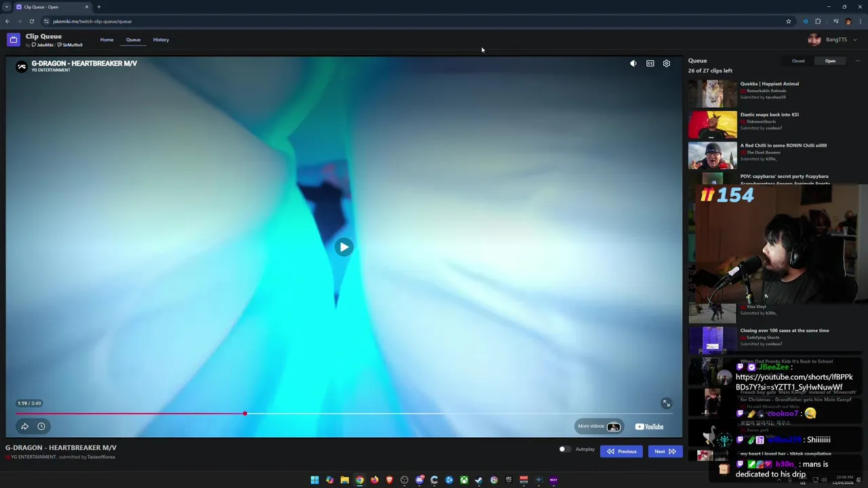Expand the tab search dropdown arrow
This screenshot has height=488, width=868.
point(7,7)
